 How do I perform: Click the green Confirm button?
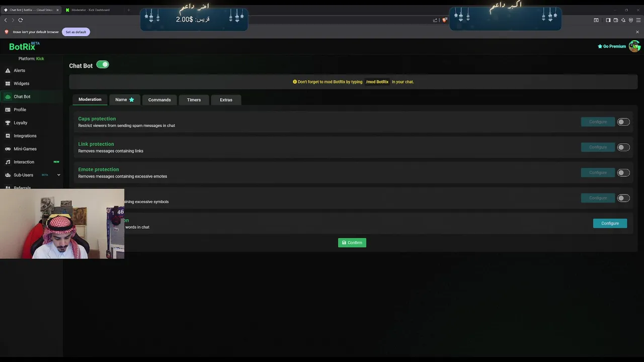pos(352,243)
